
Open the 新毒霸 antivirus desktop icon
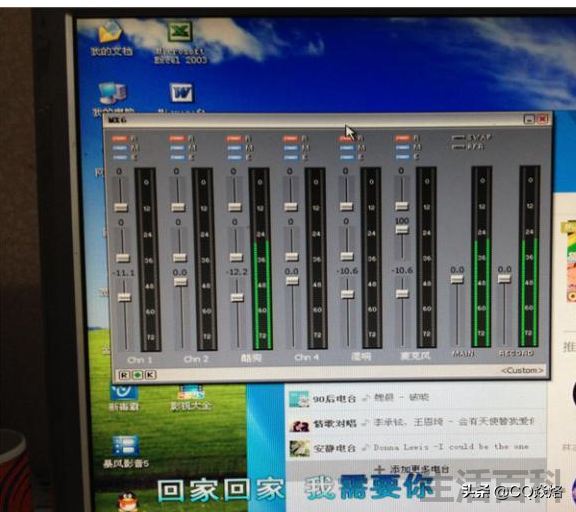pyautogui.click(x=124, y=397)
